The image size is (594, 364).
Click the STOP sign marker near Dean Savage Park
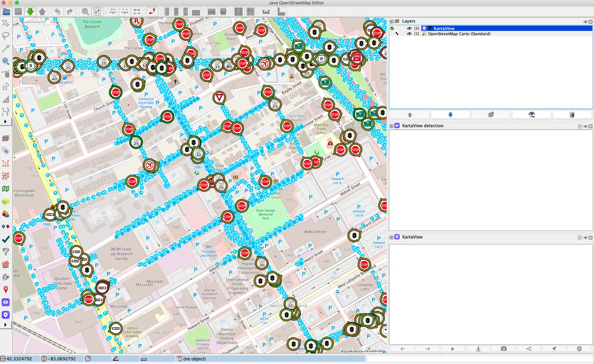(242, 206)
